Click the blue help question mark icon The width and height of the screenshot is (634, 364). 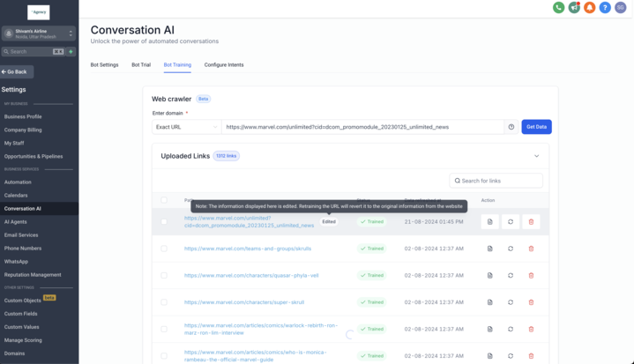point(605,8)
